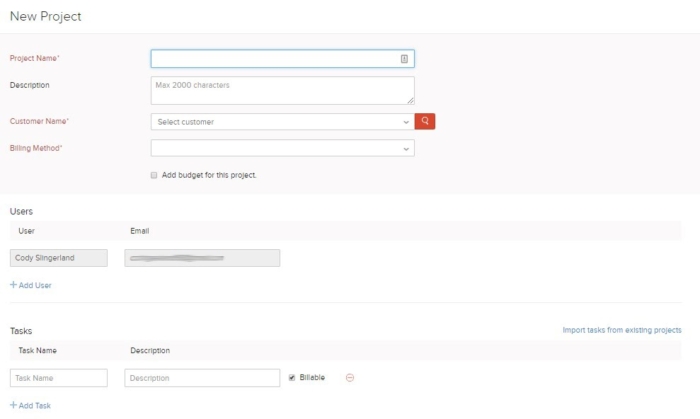Click the autofill icon inside Project Name field
Screen dimensions: 700x419
coord(404,59)
